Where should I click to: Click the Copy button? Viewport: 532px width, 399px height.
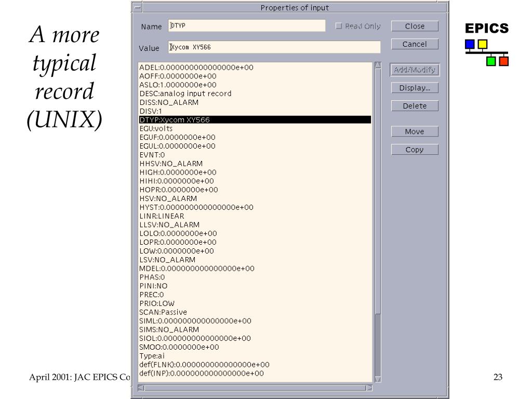click(415, 150)
